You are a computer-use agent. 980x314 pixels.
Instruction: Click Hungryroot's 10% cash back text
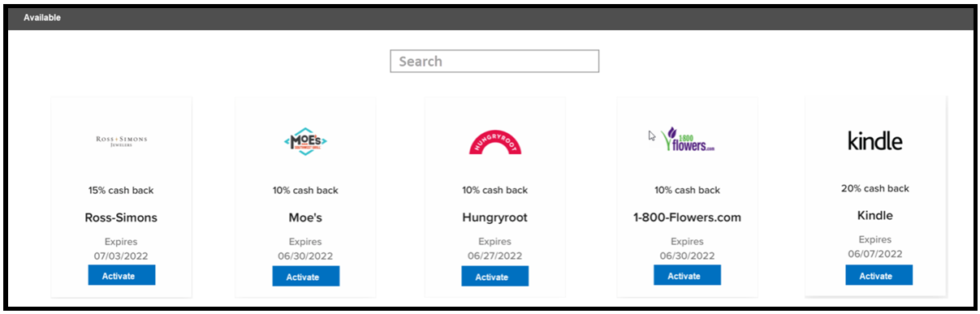tap(494, 191)
